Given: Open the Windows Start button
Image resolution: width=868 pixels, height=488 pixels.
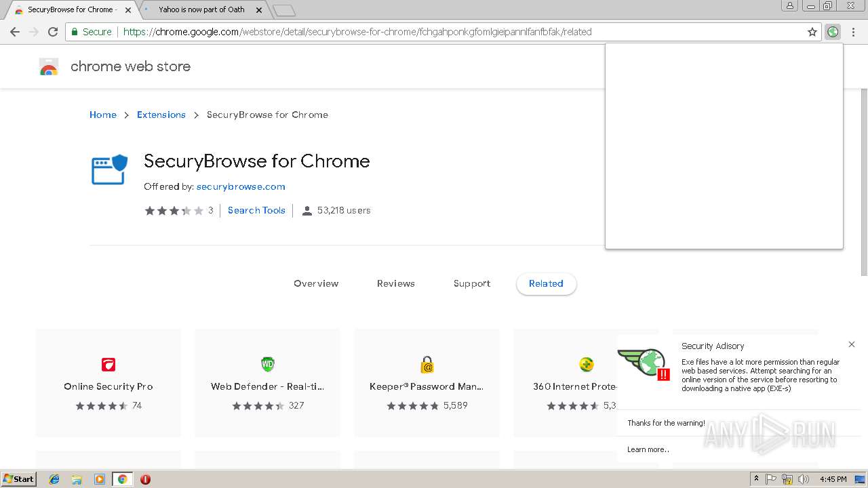Looking at the screenshot, I should (18, 479).
